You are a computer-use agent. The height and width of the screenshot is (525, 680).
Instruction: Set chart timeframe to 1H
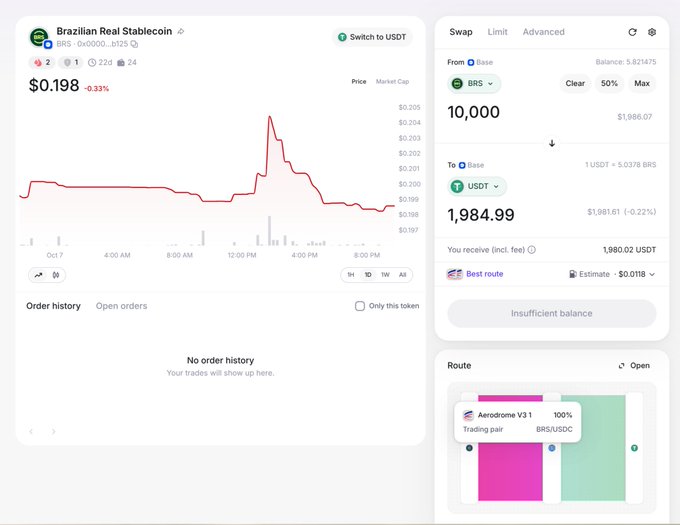351,275
